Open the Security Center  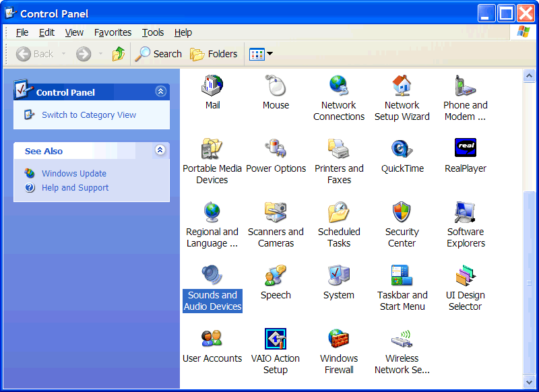(x=402, y=213)
